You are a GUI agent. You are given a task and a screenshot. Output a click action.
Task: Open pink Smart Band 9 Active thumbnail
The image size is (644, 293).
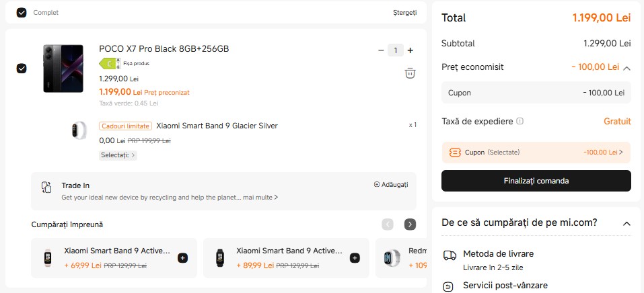point(48,258)
